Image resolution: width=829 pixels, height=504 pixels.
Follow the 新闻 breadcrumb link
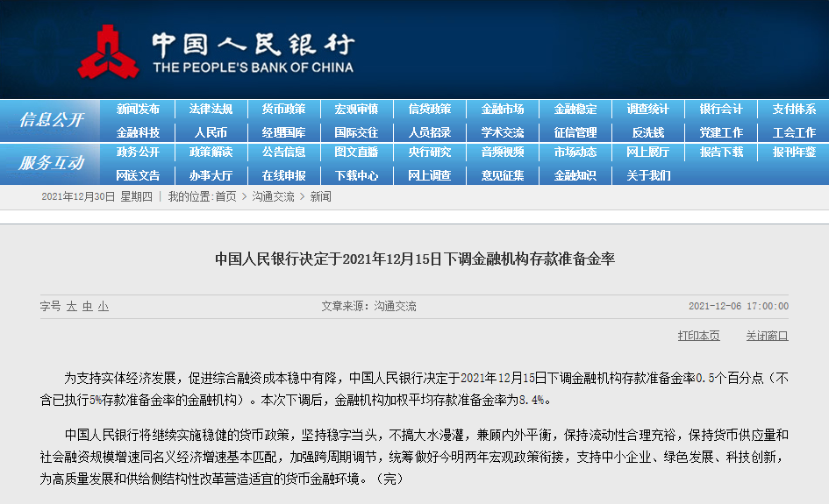point(320,196)
